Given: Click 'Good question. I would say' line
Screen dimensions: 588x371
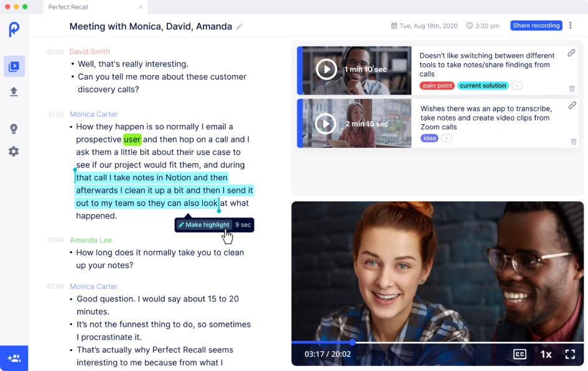Looking at the screenshot, I should pyautogui.click(x=157, y=299).
